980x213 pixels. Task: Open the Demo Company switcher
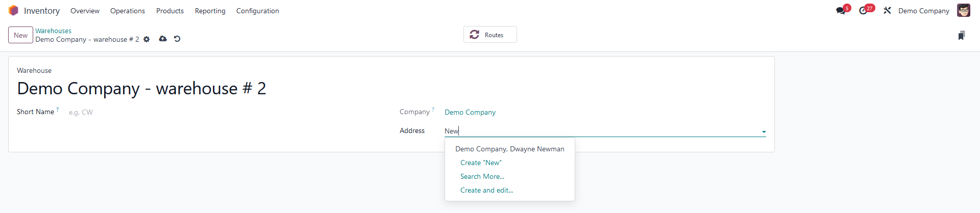924,11
